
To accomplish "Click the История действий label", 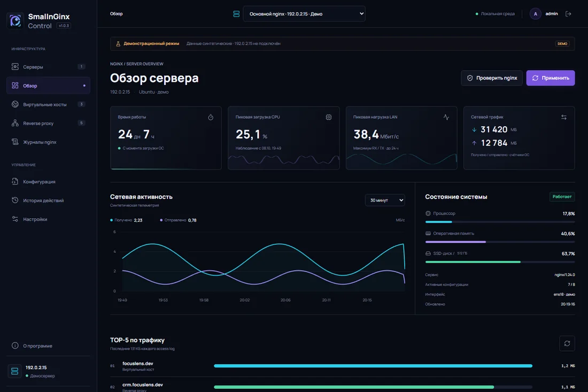I will pos(43,201).
